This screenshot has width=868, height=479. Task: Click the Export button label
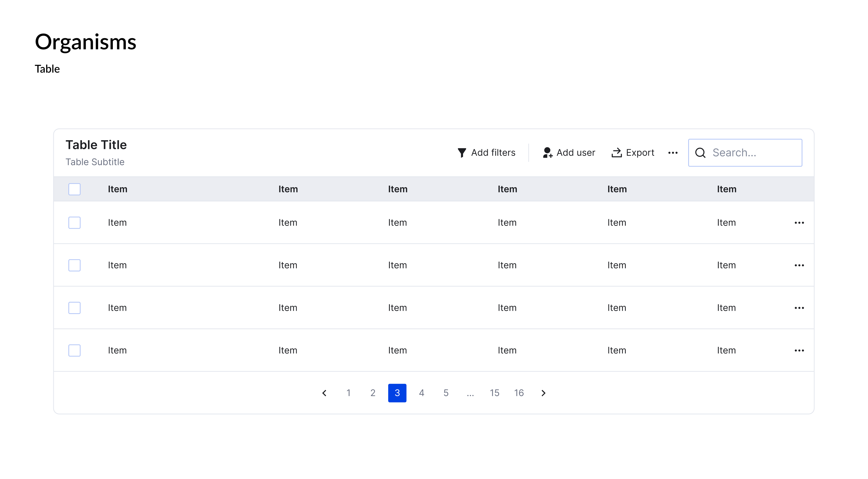tap(640, 153)
